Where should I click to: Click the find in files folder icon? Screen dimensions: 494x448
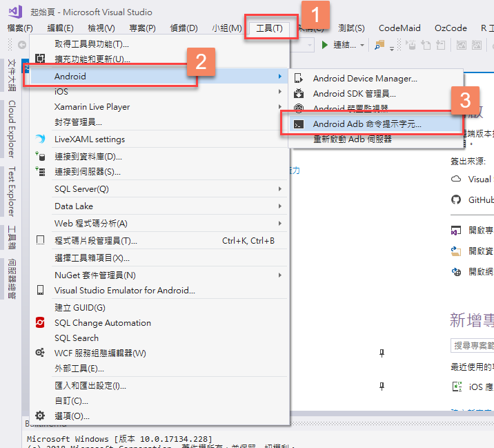pyautogui.click(x=379, y=45)
